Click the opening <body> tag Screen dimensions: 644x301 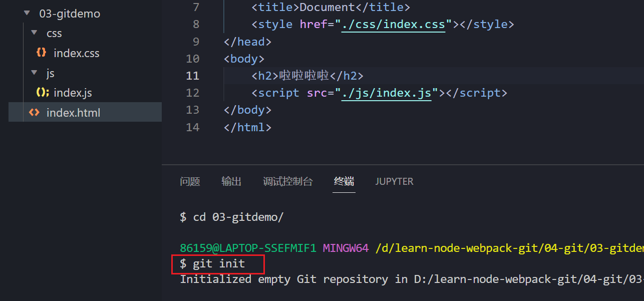point(244,59)
